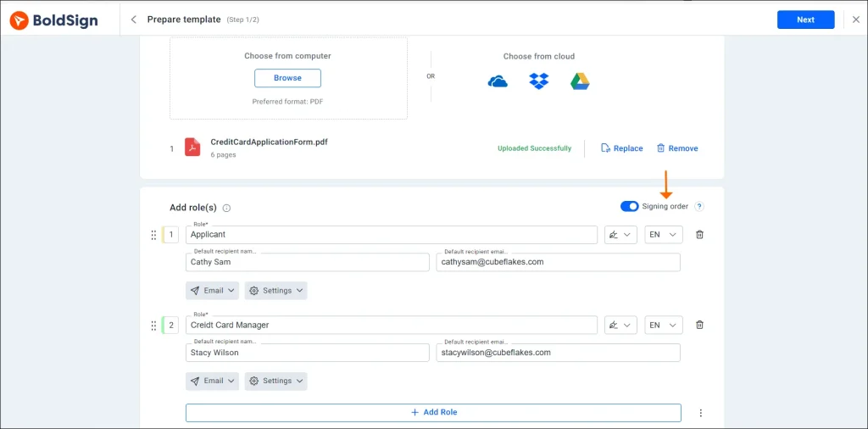Click the BoldSign logo
Image resolution: width=868 pixels, height=429 pixels.
(54, 20)
